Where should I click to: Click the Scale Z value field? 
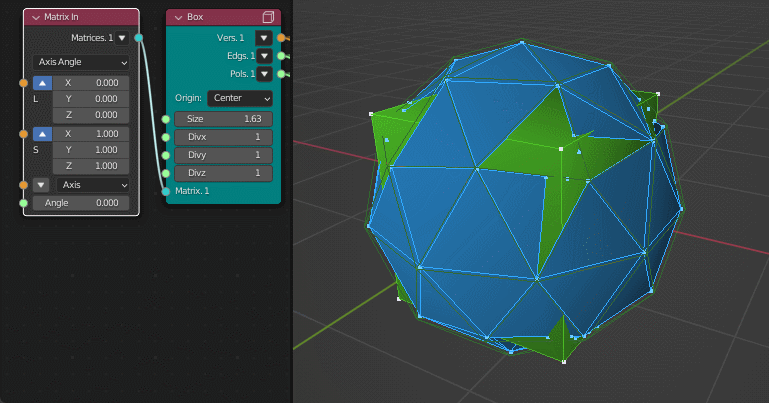point(91,166)
